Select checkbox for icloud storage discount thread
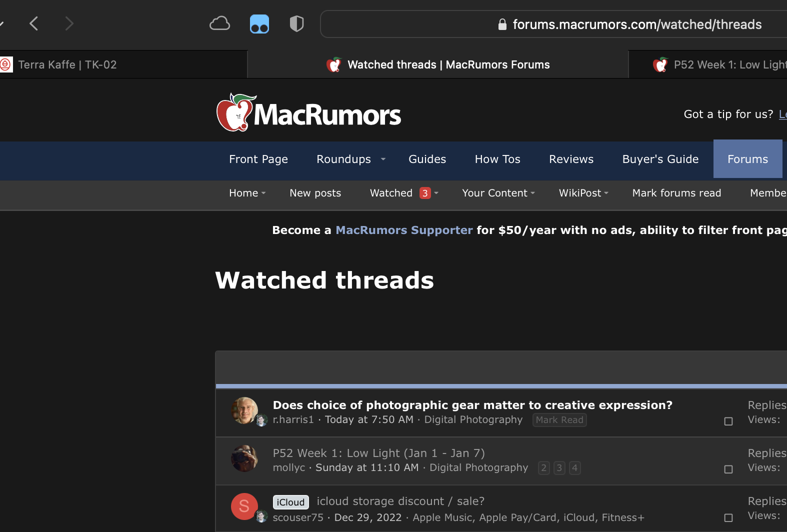 click(728, 518)
